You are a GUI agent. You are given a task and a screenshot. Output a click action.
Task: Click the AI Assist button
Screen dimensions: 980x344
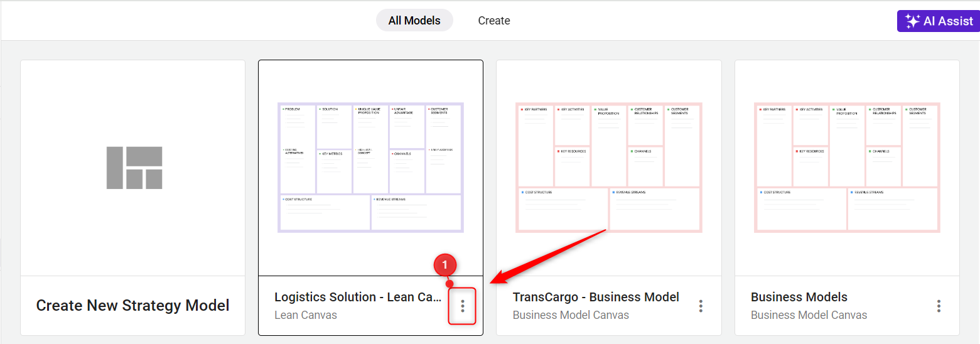(939, 21)
